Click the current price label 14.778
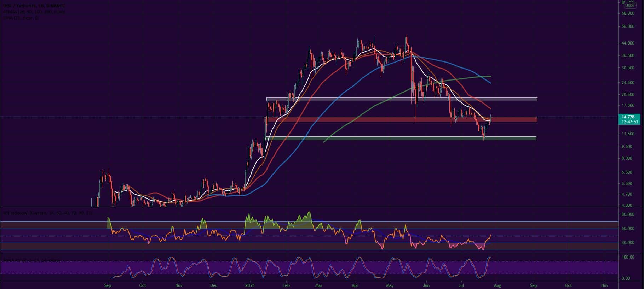Screen dimensions: 644x289 (628, 117)
